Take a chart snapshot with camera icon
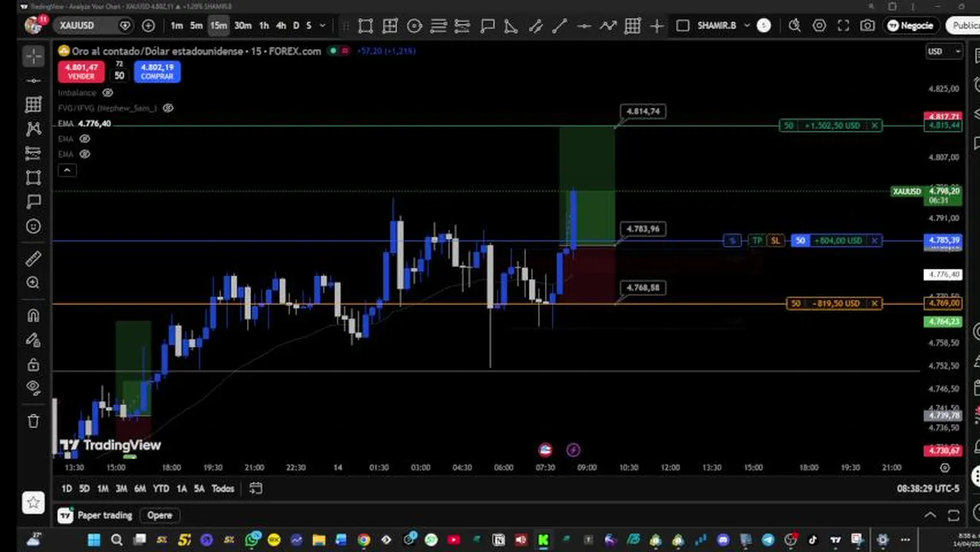980x552 pixels. coord(867,25)
